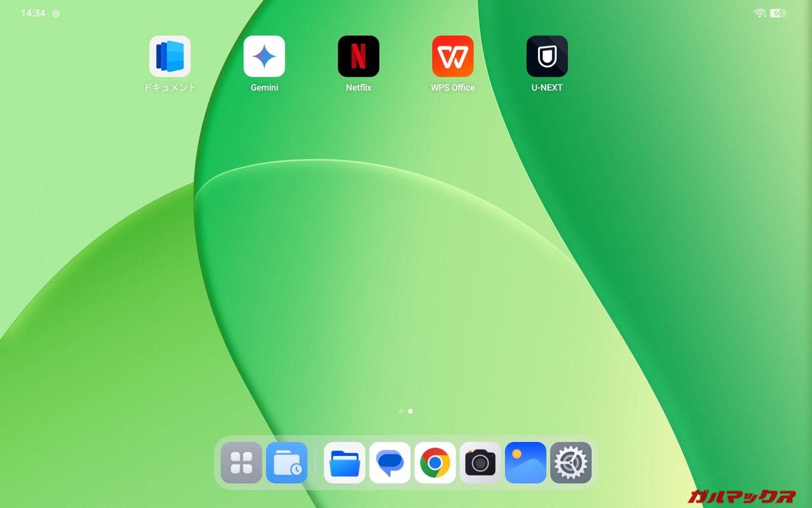Launch WPS Office
Image resolution: width=812 pixels, height=508 pixels.
click(453, 57)
